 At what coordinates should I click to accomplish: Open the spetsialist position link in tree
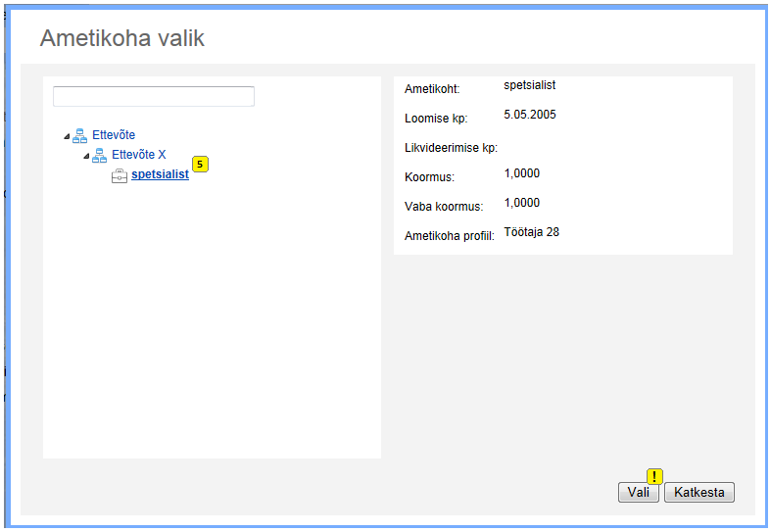point(160,174)
